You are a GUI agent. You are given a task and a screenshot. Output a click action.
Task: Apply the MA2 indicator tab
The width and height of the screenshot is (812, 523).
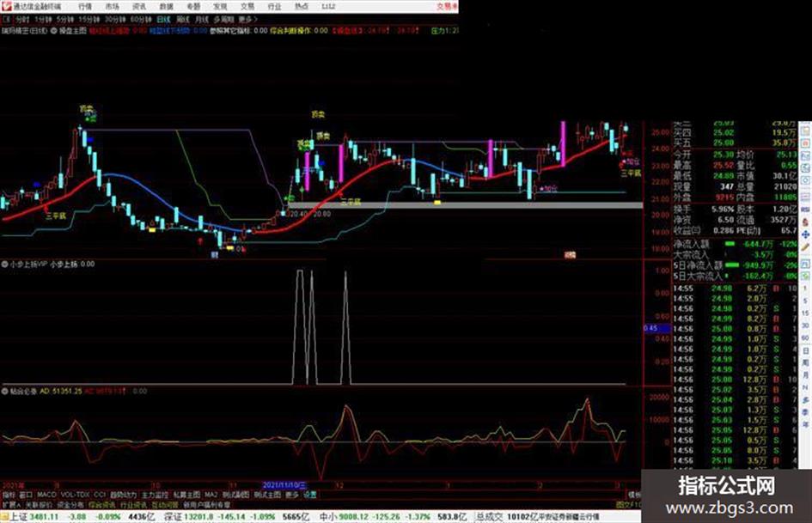[211, 495]
